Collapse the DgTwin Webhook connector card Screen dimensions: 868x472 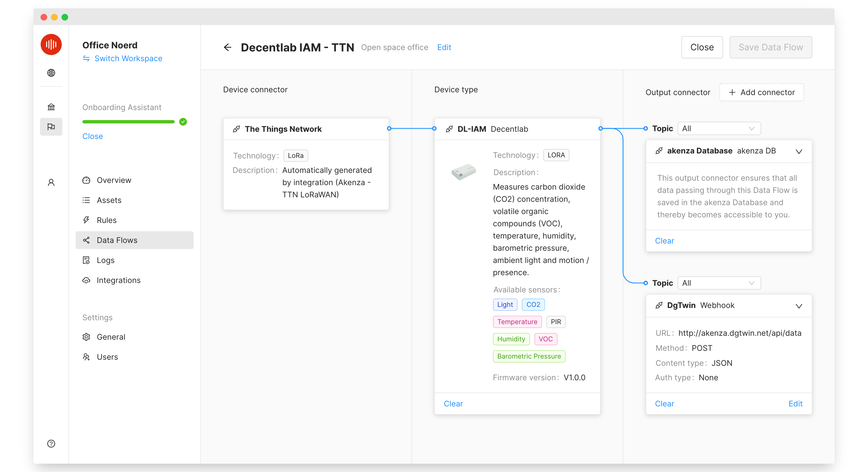[798, 306]
